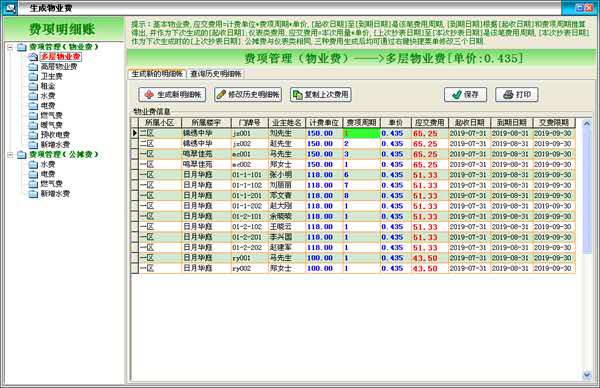Select the jx001 door number cell
Viewport: 600px width, 388px height.
click(249, 133)
